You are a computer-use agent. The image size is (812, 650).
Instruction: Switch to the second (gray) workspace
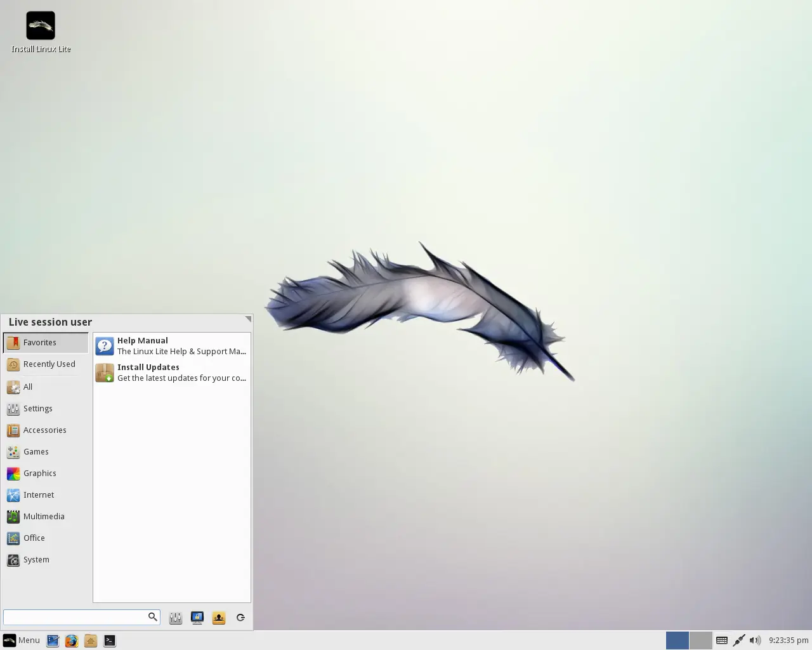coord(701,640)
